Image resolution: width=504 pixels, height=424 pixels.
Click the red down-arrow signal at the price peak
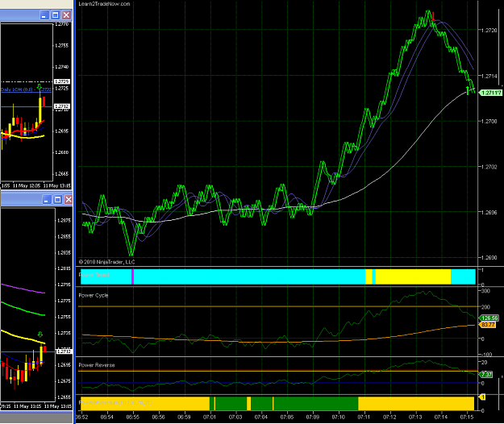pyautogui.click(x=433, y=16)
